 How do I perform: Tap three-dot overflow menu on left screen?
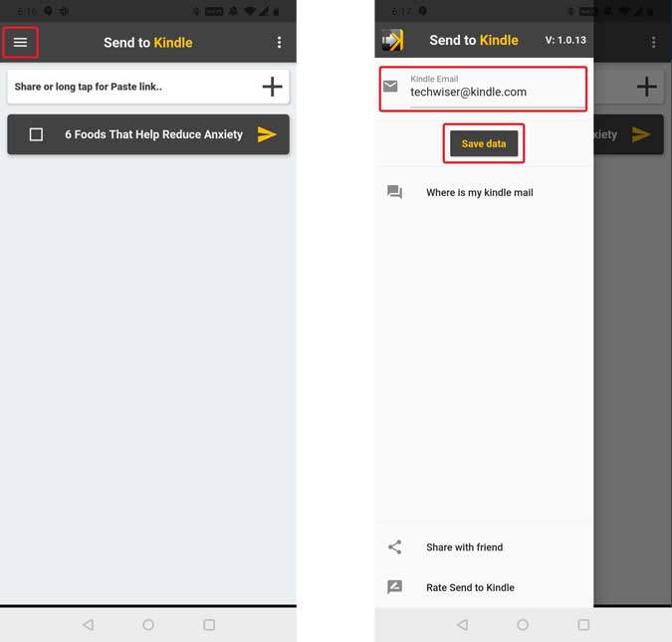pos(279,43)
